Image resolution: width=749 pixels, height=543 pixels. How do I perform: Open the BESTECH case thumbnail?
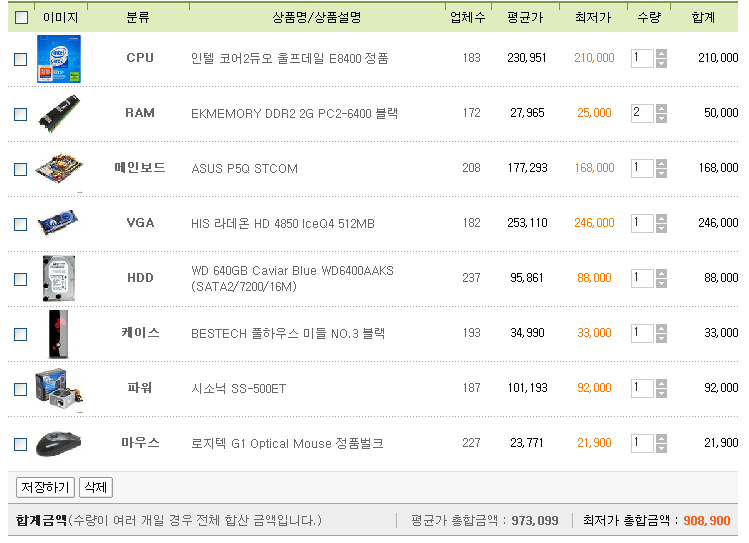[59, 334]
